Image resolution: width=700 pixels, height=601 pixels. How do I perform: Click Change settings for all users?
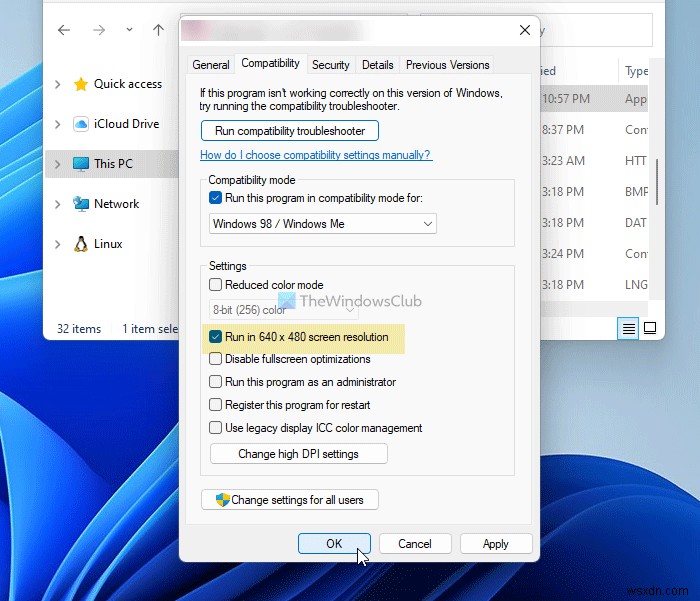(290, 500)
